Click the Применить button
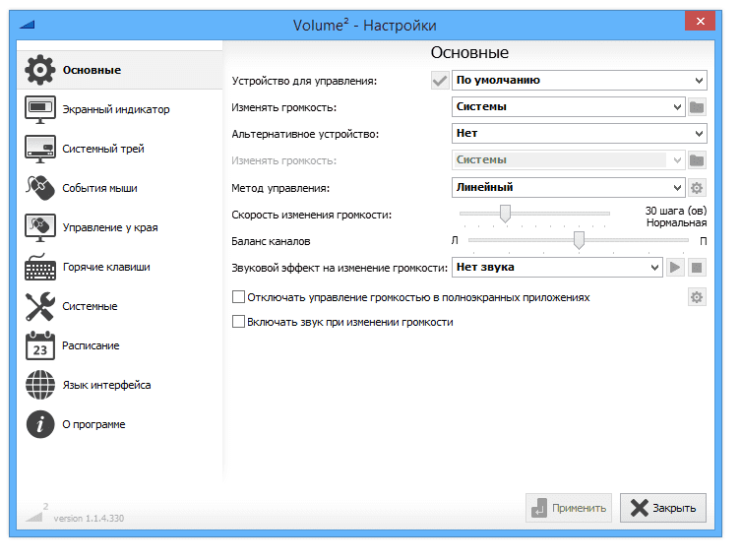The height and width of the screenshot is (560, 741). [x=569, y=508]
